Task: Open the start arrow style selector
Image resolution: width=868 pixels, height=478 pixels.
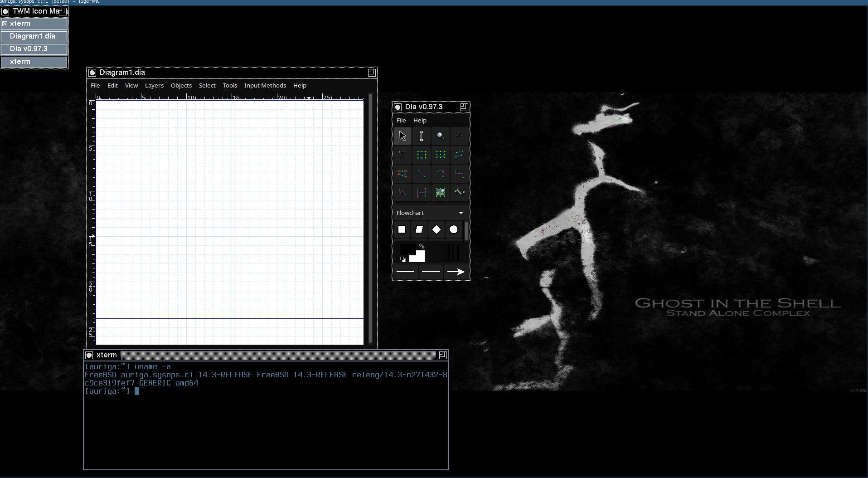Action: [x=405, y=272]
